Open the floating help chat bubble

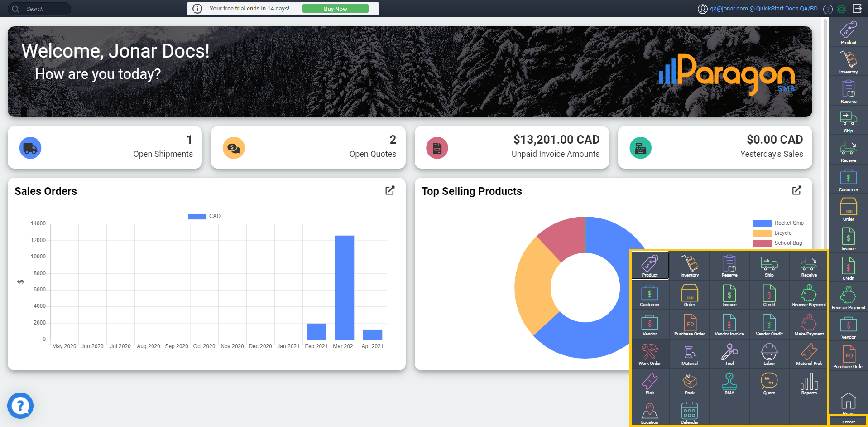pos(20,406)
